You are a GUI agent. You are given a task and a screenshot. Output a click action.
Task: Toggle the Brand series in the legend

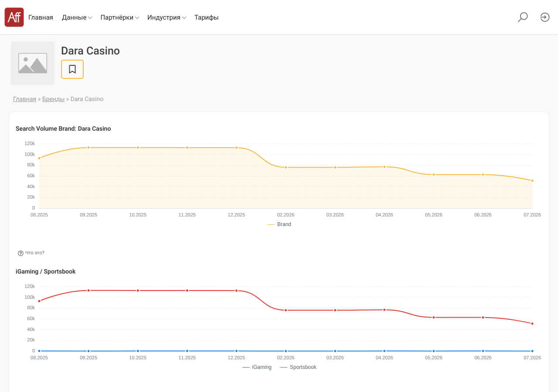tap(279, 224)
